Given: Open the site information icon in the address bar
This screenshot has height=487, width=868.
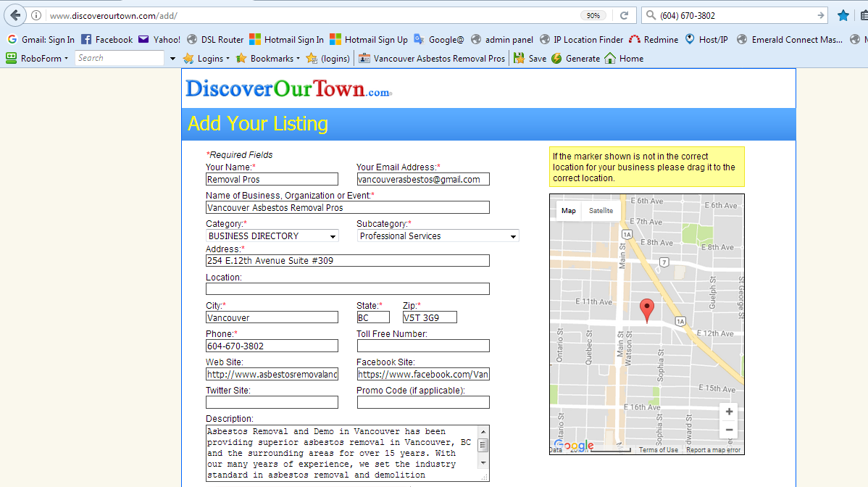Looking at the screenshot, I should [x=36, y=15].
